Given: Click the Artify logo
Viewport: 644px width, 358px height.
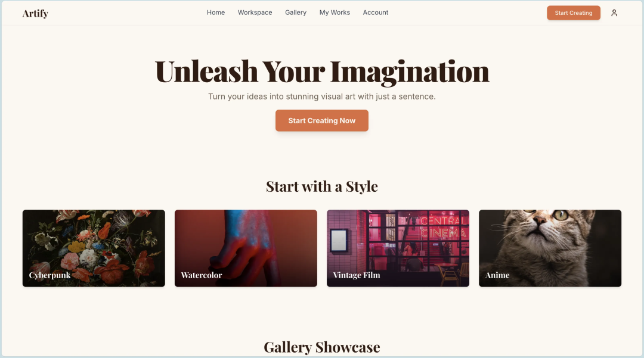Looking at the screenshot, I should pos(35,14).
